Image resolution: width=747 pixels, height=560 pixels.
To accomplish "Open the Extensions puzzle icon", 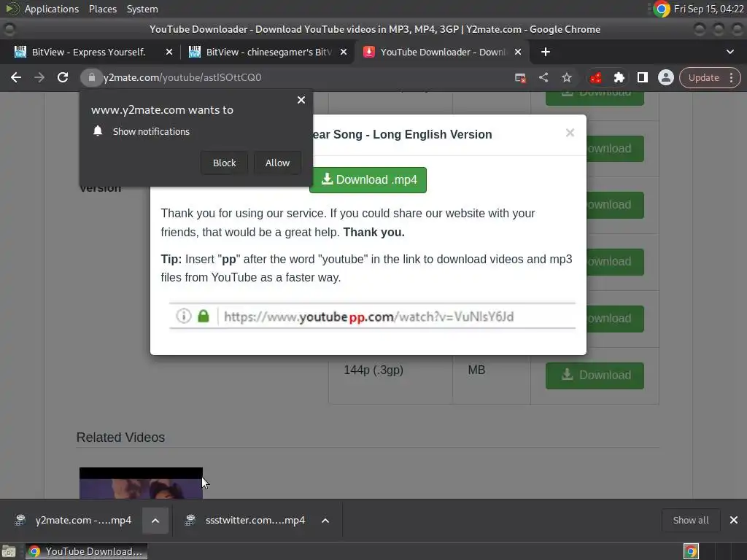I will [619, 77].
